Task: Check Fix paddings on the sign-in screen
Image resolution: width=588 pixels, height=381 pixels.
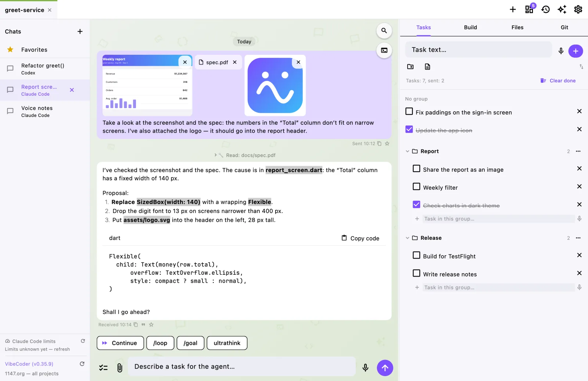Action: coord(409,111)
